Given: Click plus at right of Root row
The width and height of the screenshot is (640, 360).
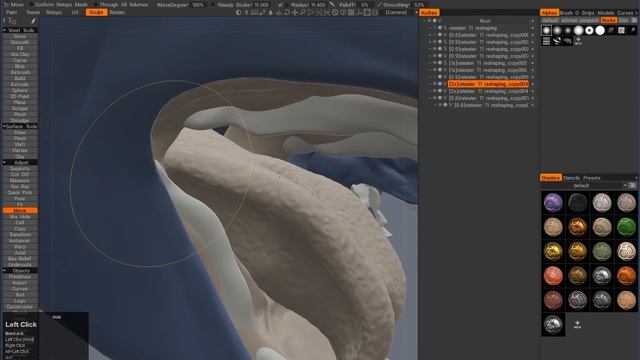Looking at the screenshot, I should tap(532, 21).
